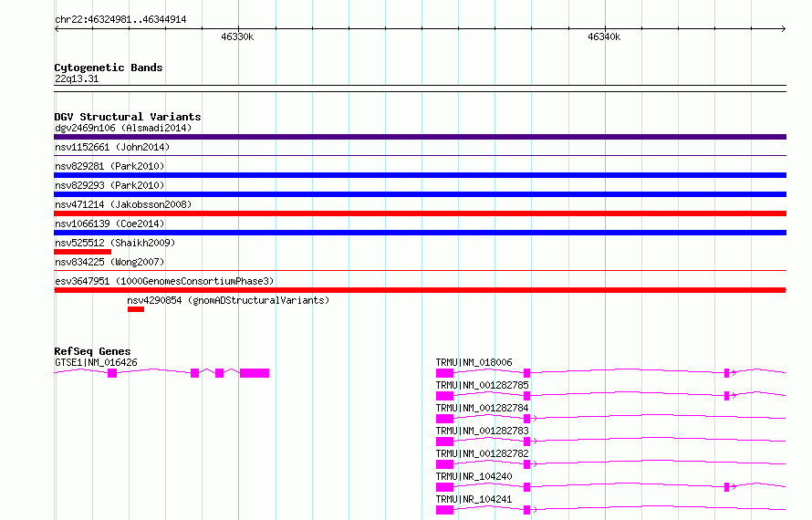
Task: Select the nsv471214 (Jakobsson2008) red bar
Action: tap(420, 213)
